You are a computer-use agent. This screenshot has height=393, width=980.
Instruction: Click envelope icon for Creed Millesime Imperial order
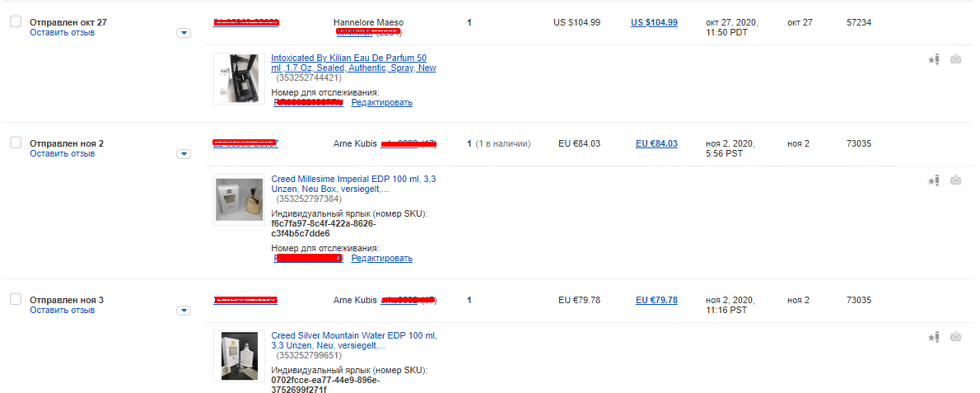[x=955, y=180]
